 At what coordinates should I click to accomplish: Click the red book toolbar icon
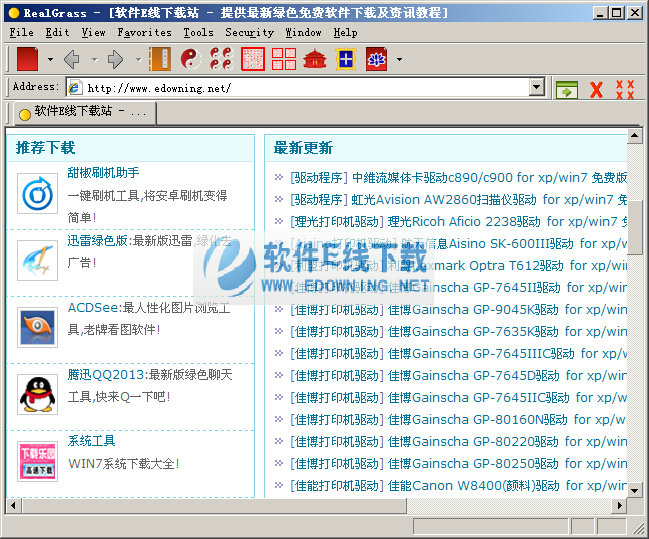(x=27, y=59)
